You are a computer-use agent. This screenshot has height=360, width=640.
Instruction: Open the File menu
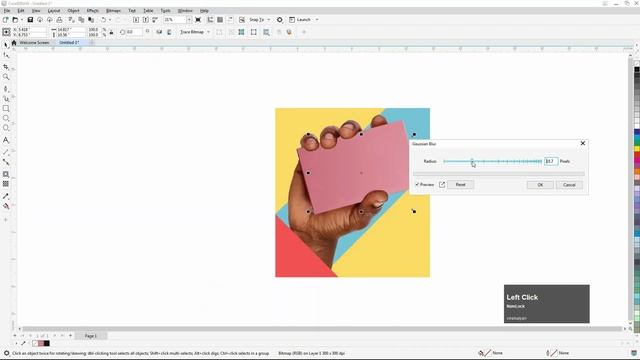pyautogui.click(x=7, y=11)
